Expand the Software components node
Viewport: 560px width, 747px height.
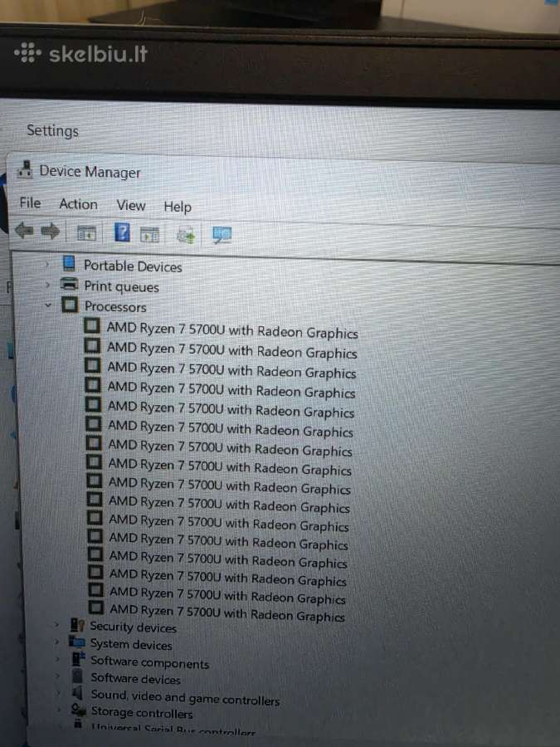coord(57,659)
